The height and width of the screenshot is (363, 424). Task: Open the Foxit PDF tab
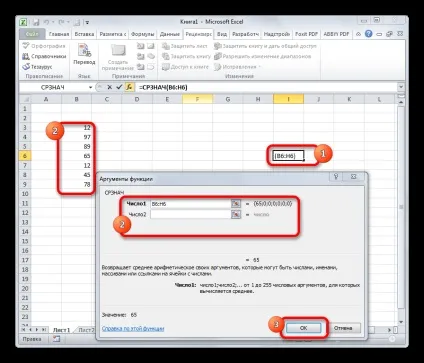[306, 34]
